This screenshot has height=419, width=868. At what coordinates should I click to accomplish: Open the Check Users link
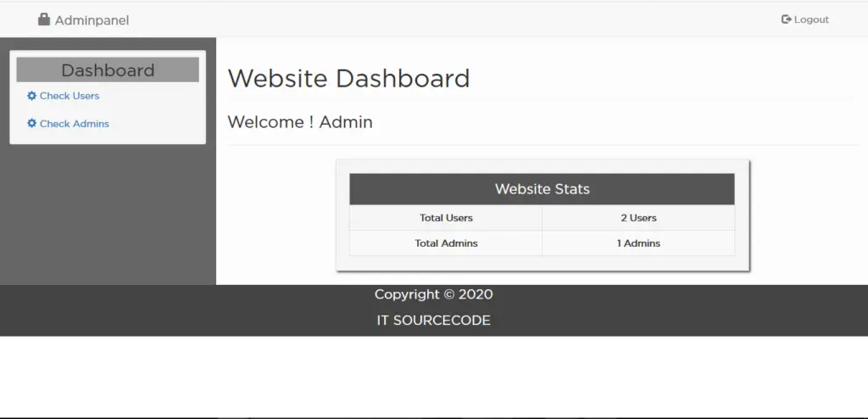[70, 96]
